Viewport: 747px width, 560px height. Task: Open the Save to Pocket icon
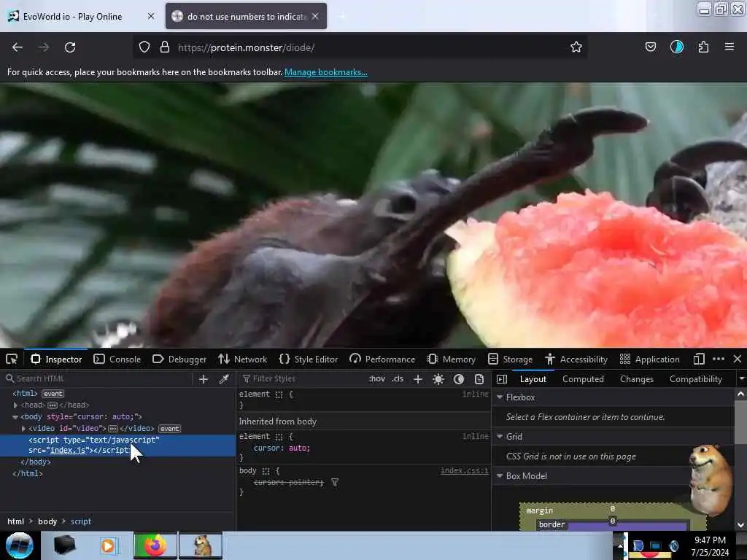coord(651,47)
